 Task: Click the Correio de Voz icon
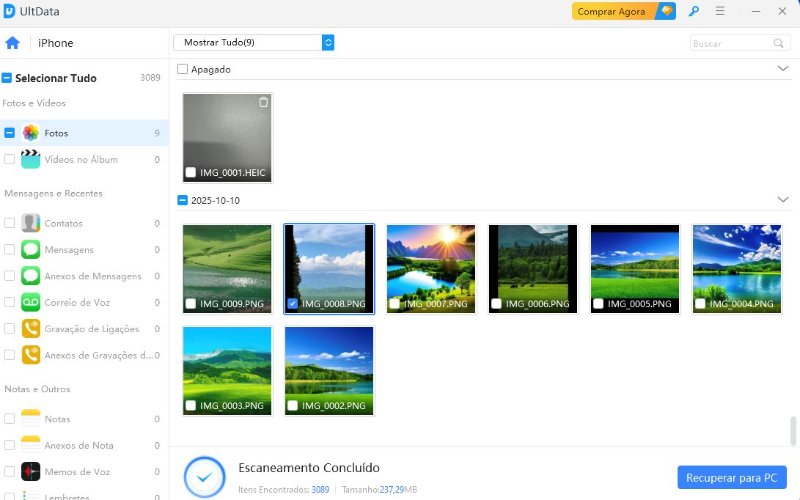click(x=31, y=302)
